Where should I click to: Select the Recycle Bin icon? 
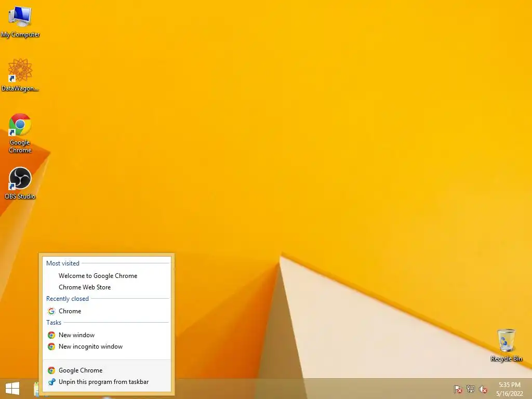pyautogui.click(x=506, y=345)
